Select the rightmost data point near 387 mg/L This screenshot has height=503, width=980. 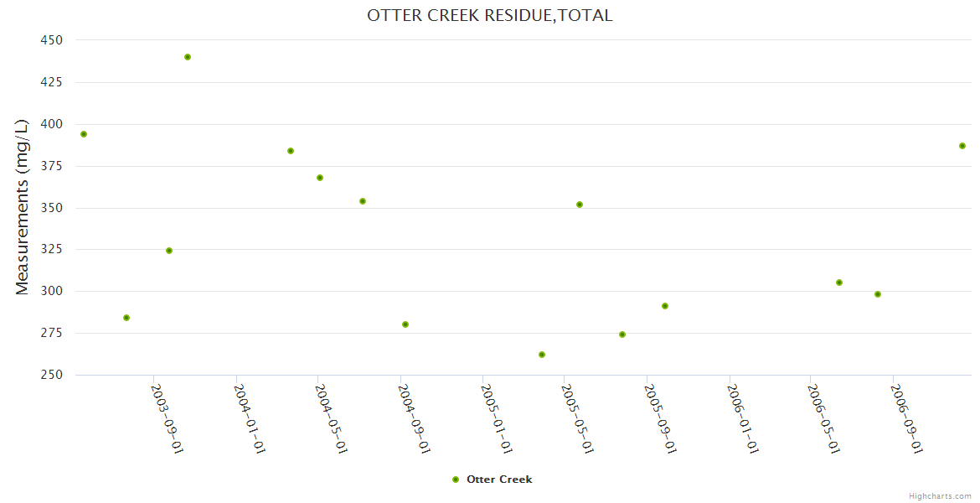(962, 146)
